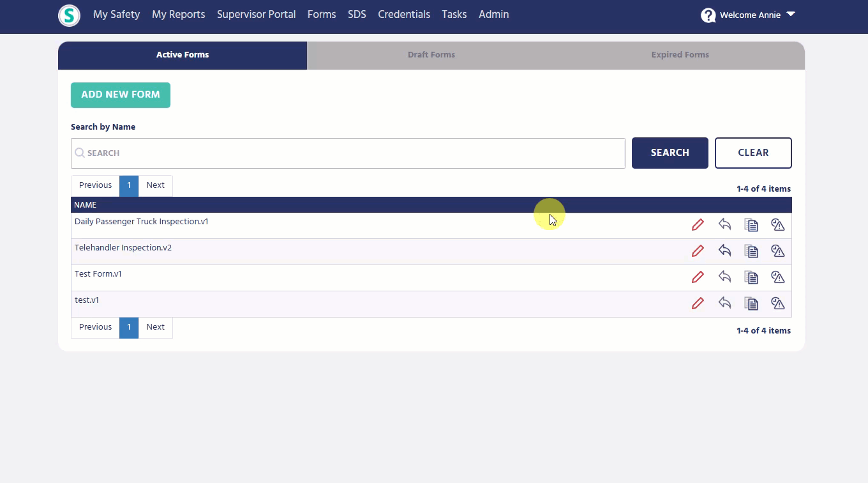Viewport: 868px width, 483px height.
Task: Click clock-warning expire icon for Telehandler Inspection.v2
Action: (x=777, y=251)
